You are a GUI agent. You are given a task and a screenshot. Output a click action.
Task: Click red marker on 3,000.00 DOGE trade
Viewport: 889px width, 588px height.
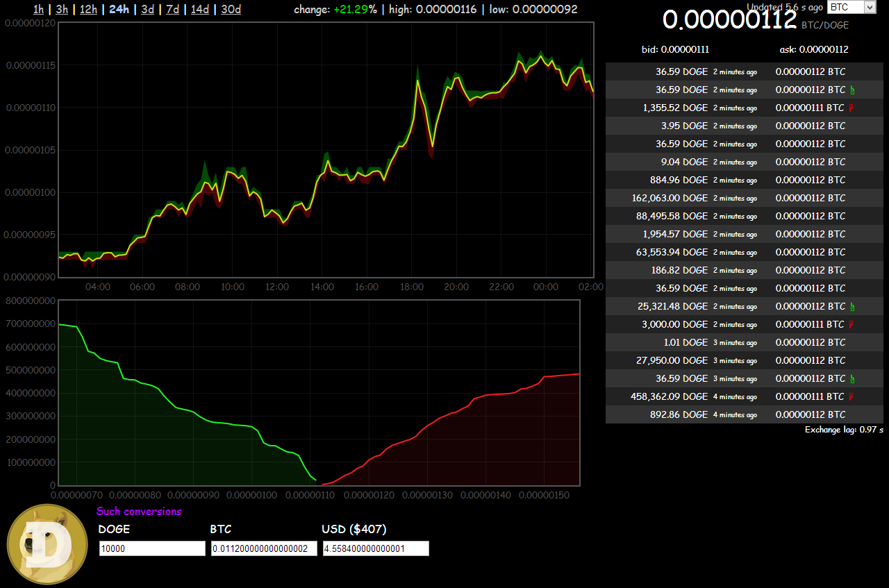tap(851, 324)
